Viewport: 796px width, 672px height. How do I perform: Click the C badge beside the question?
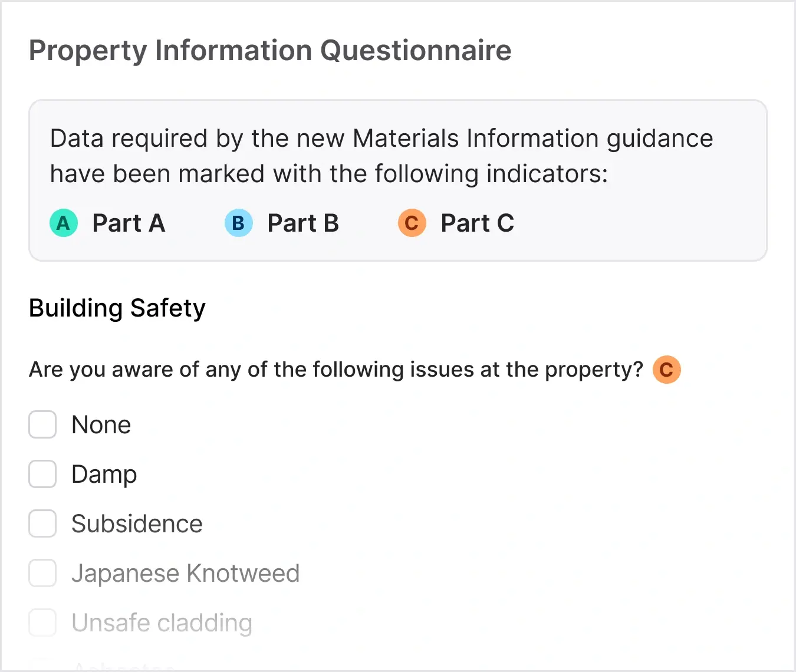click(666, 370)
